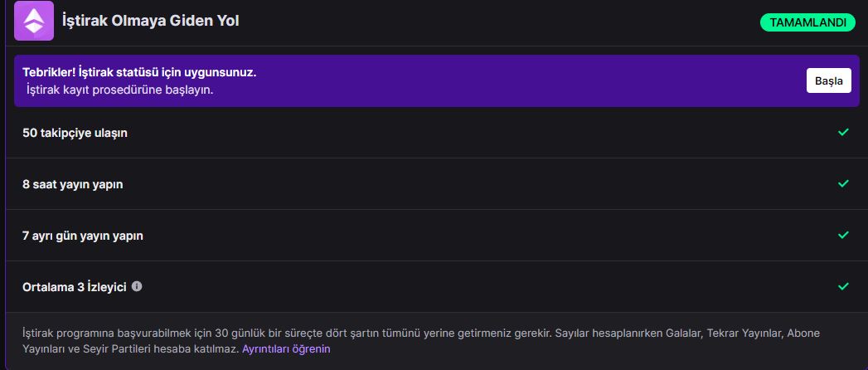Click the checkmark for 7 ayrı gün yayın

click(843, 235)
